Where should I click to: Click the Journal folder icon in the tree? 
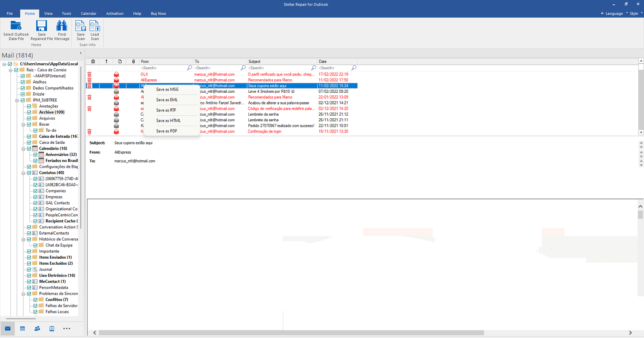coord(35,269)
